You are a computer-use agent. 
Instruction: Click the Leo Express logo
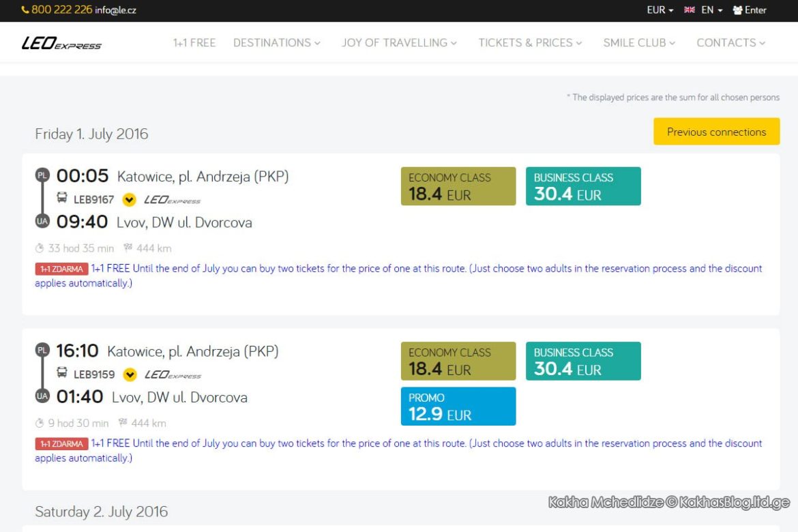(61, 44)
